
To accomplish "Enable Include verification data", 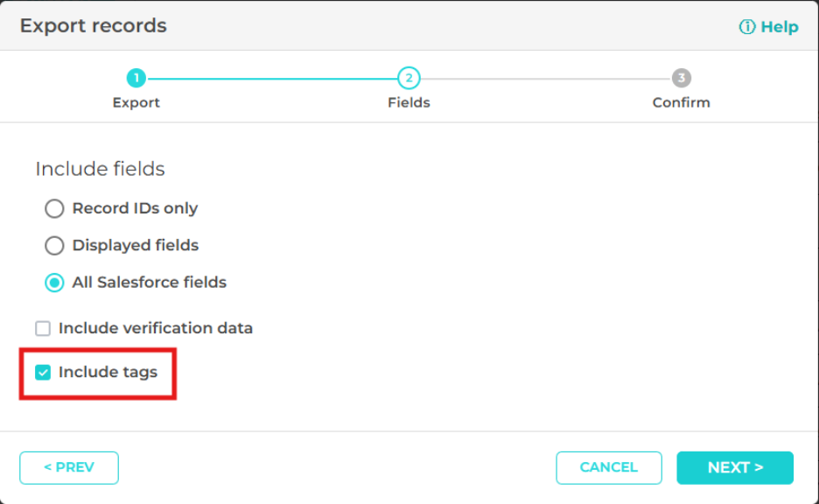I will 40,328.
